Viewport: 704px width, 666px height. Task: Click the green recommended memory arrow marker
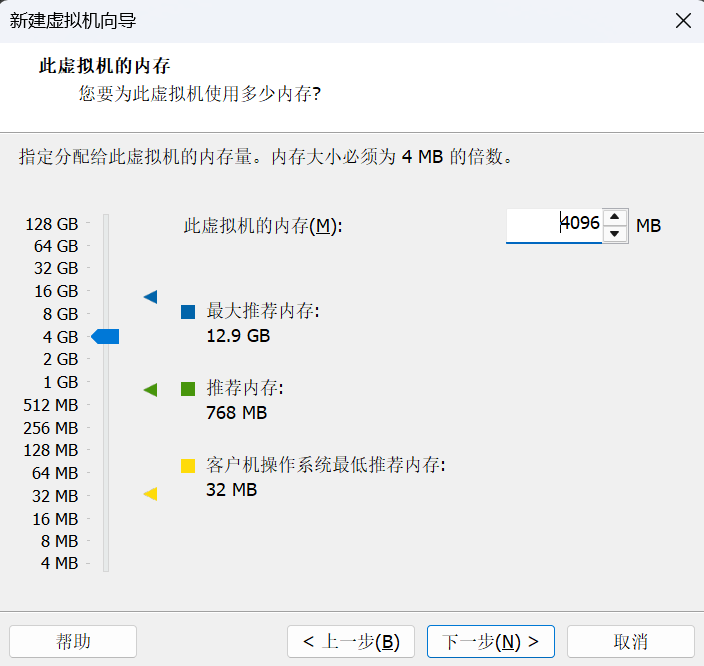pos(150,390)
